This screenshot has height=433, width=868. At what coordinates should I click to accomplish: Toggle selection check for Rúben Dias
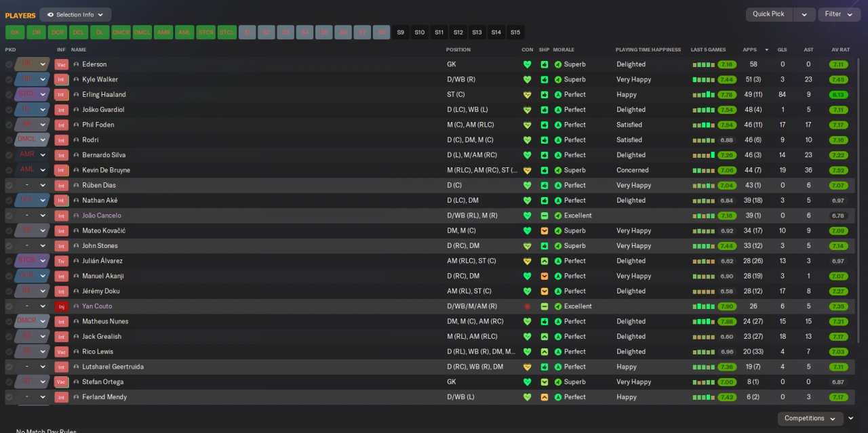pos(9,185)
